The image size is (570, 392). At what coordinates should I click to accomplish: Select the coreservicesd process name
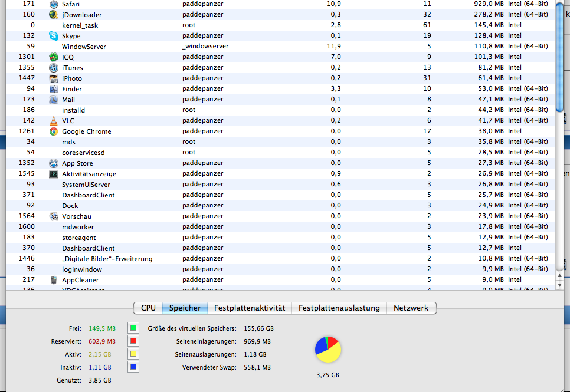click(83, 153)
